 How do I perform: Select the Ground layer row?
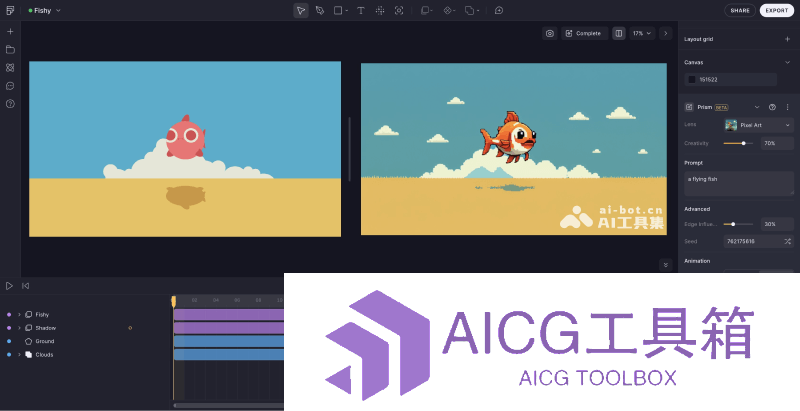coord(85,341)
